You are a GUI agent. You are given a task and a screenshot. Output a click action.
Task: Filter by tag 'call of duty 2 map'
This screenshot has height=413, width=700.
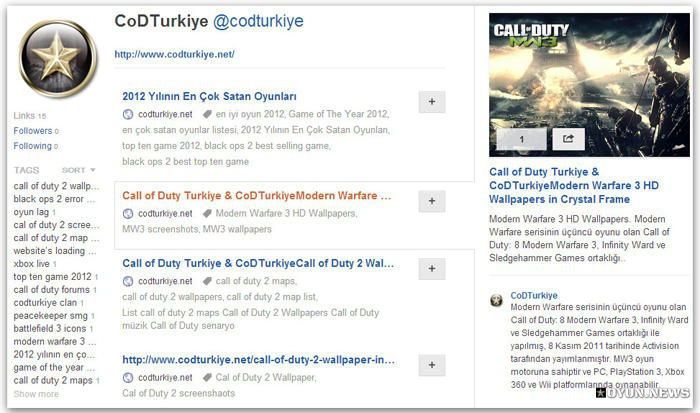tap(56, 238)
